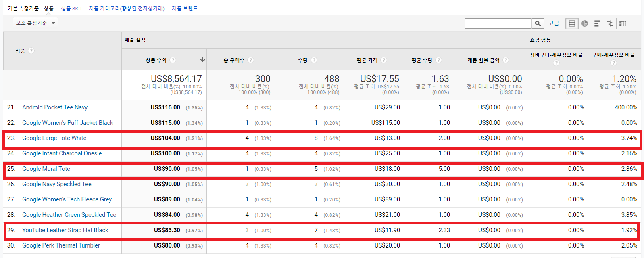Select the 상품 SKU primary dimension
The image size is (644, 258).
click(x=71, y=8)
